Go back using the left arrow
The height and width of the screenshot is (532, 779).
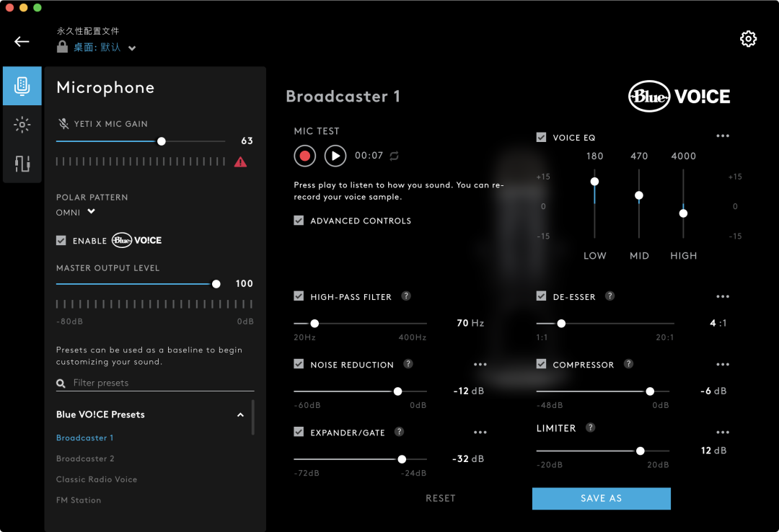[22, 42]
